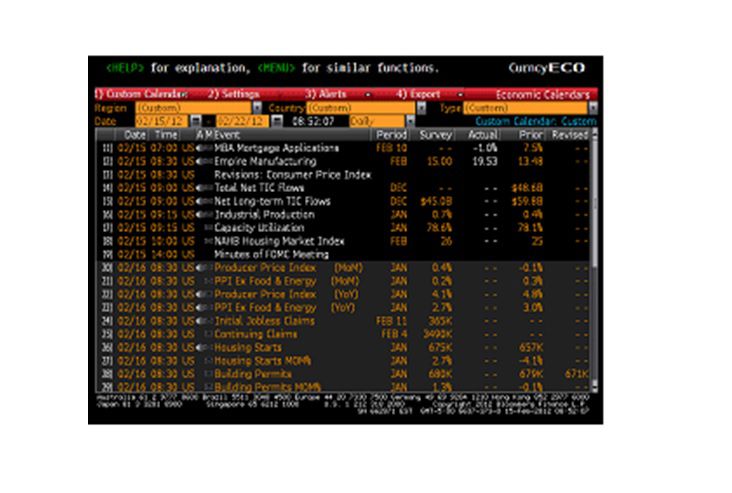732x493 pixels.
Task: Click small chart icon beside Continuing Claims
Action: point(209,334)
